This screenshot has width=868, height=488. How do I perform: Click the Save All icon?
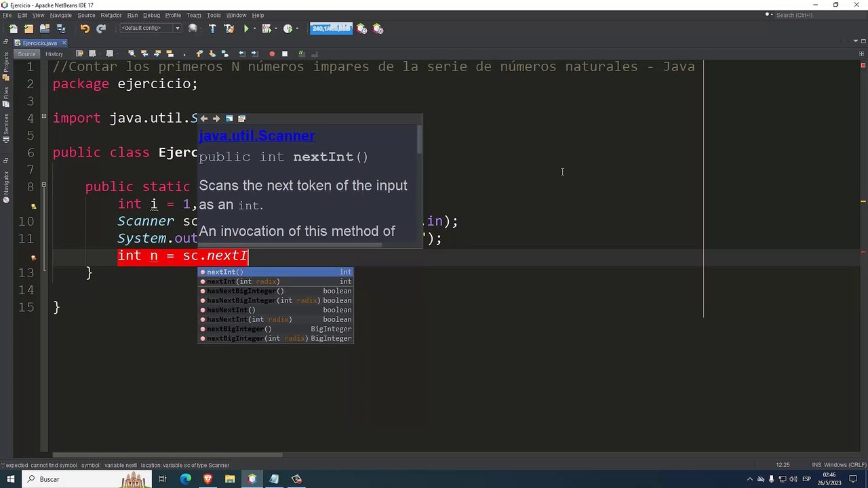coord(61,28)
